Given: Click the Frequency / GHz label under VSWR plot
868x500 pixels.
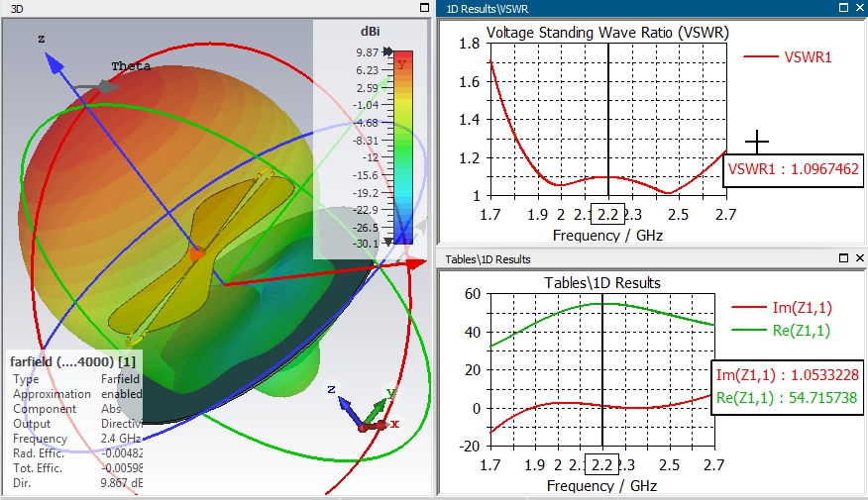Looking at the screenshot, I should tap(607, 236).
